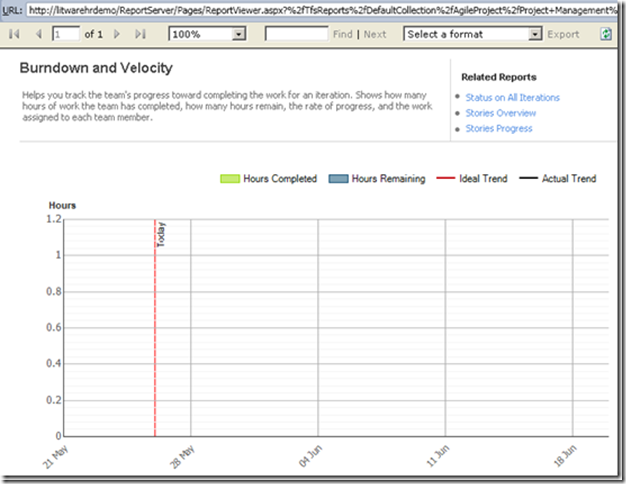This screenshot has height=484, width=626.
Task: Go to the first report page
Action: click(16, 34)
